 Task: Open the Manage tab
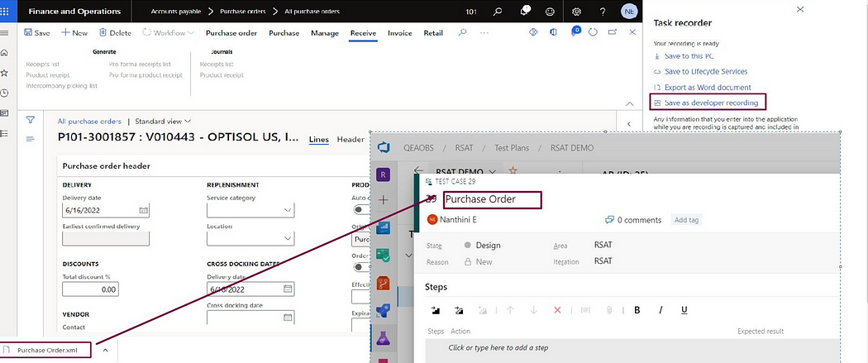(x=325, y=33)
